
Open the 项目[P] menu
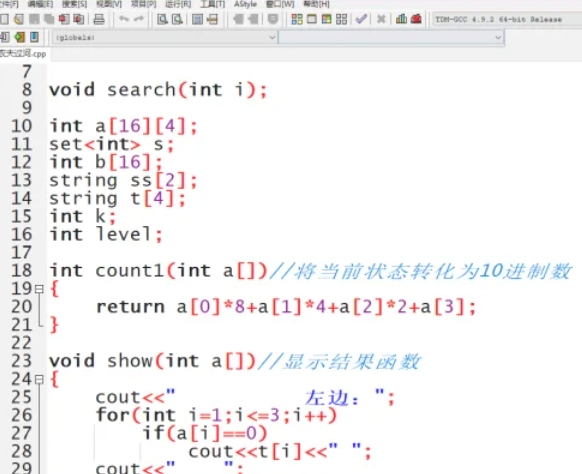(x=144, y=4)
